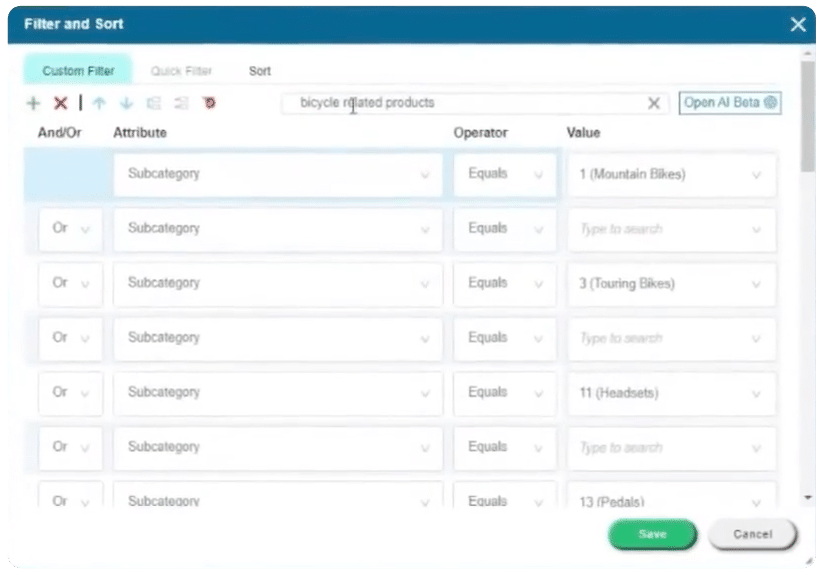Click the ungroup filters icon in the toolbar
Screen dimensions: 822x576
click(x=181, y=103)
